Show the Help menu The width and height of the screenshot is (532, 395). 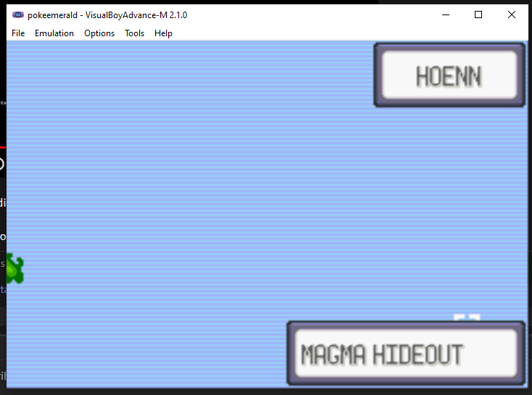163,33
